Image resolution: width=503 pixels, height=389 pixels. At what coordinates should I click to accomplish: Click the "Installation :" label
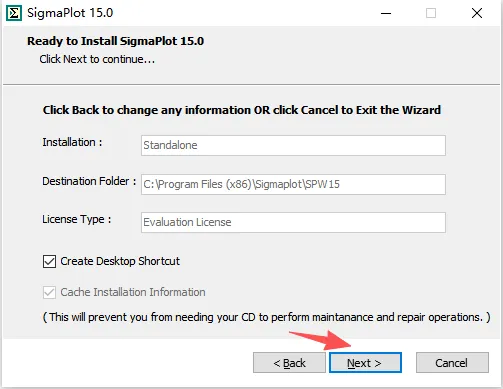[72, 142]
